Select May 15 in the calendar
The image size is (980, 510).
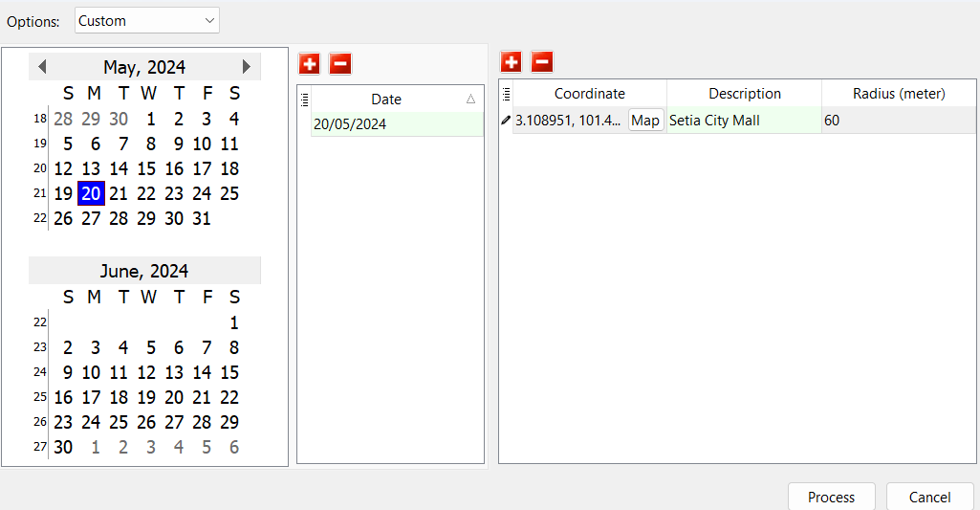(x=146, y=168)
